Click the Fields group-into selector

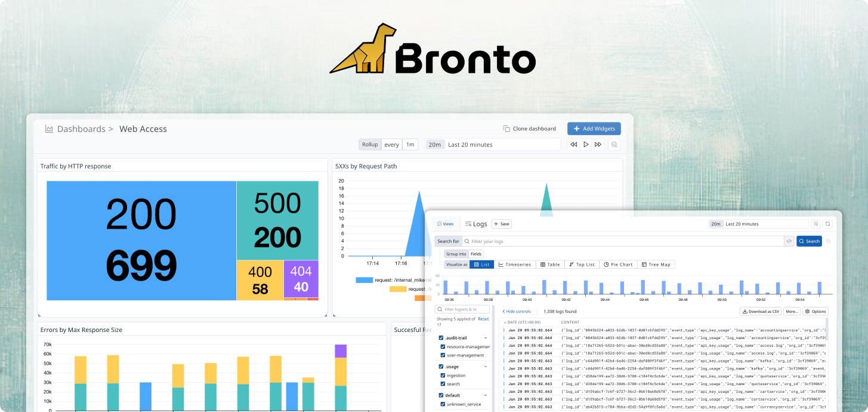pos(476,254)
